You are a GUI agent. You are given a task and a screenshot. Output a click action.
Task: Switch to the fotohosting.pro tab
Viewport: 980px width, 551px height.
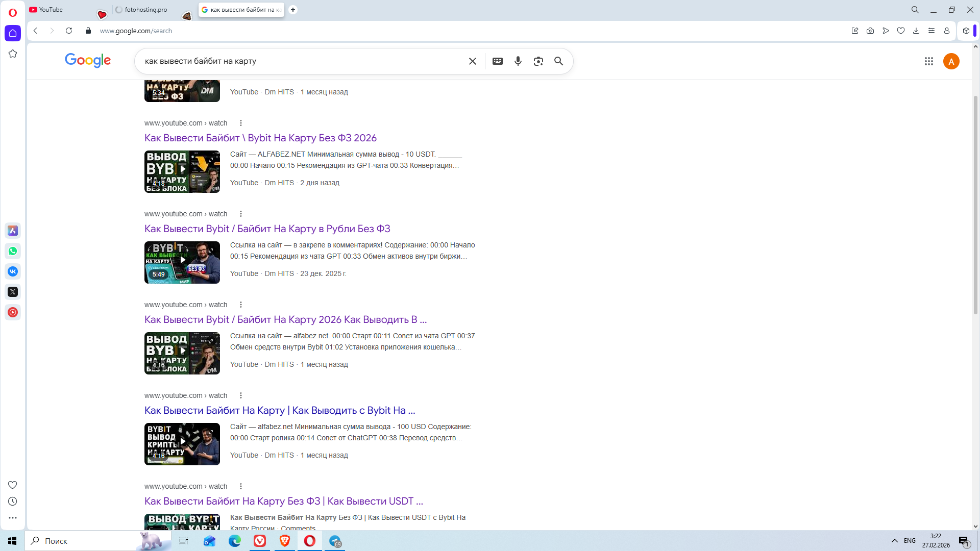[145, 10]
